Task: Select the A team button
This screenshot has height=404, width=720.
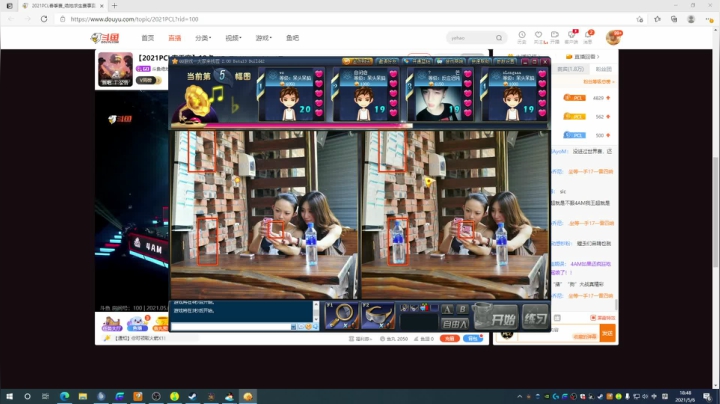Action: pyautogui.click(x=447, y=309)
